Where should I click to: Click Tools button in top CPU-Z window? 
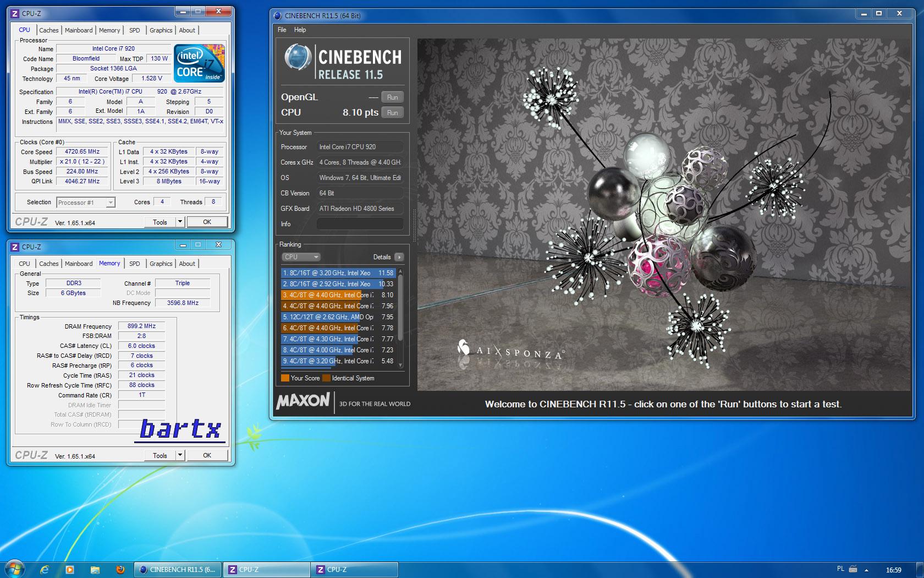pos(160,222)
